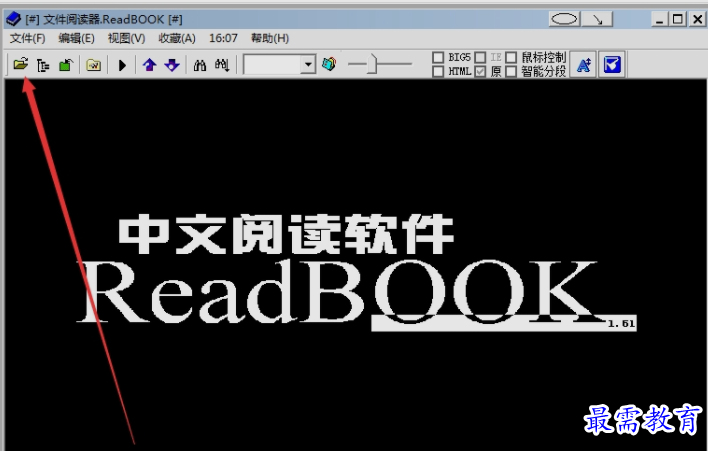
Task: Open the 帮助(H) menu
Action: pyautogui.click(x=270, y=38)
